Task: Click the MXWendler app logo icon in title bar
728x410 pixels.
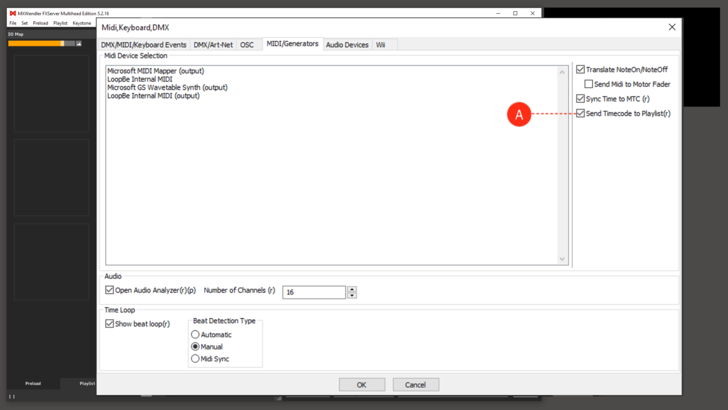Action: click(13, 13)
